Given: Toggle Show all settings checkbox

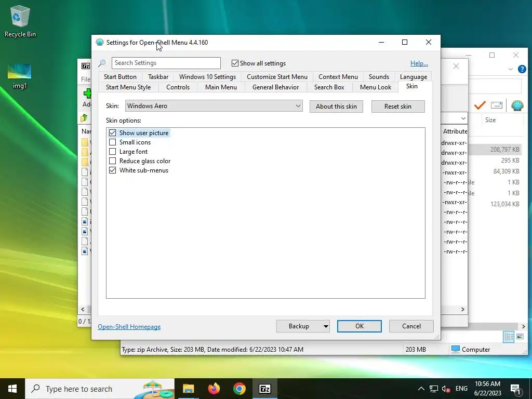Looking at the screenshot, I should [235, 63].
